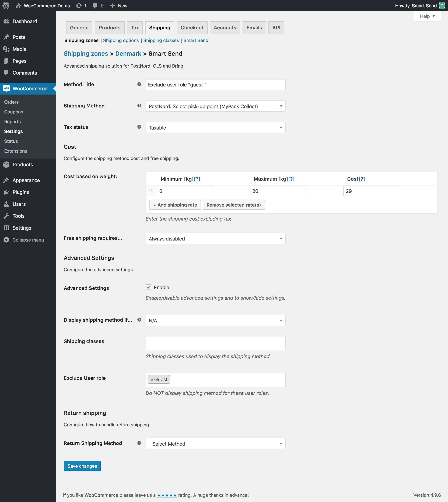Click the WordPress logo icon
The width and height of the screenshot is (448, 502).
coord(6,5)
